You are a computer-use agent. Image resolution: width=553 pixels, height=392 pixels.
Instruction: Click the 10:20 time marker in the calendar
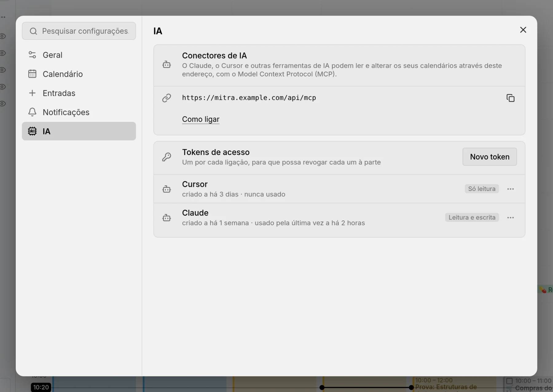click(41, 387)
